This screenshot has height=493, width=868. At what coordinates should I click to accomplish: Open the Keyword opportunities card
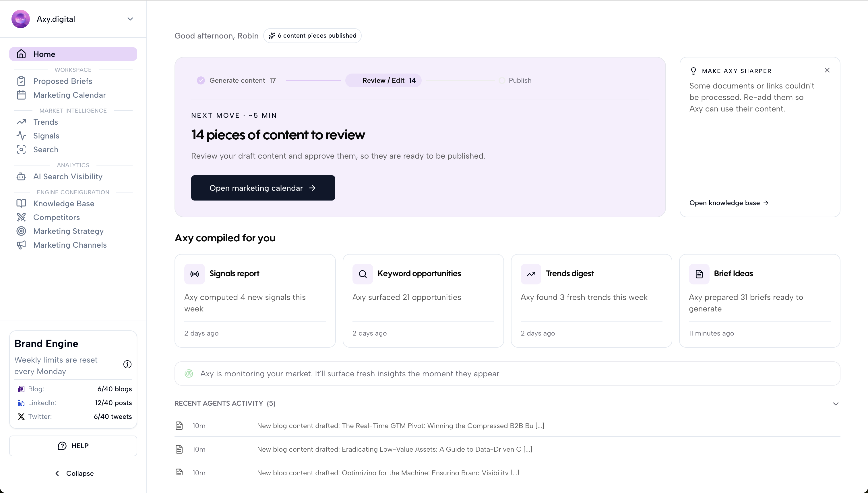pos(423,301)
